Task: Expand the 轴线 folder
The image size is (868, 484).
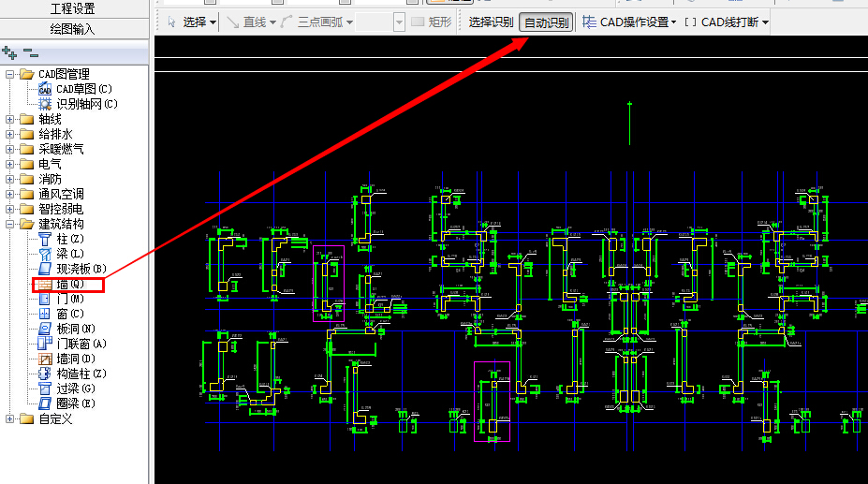Action: pyautogui.click(x=9, y=119)
